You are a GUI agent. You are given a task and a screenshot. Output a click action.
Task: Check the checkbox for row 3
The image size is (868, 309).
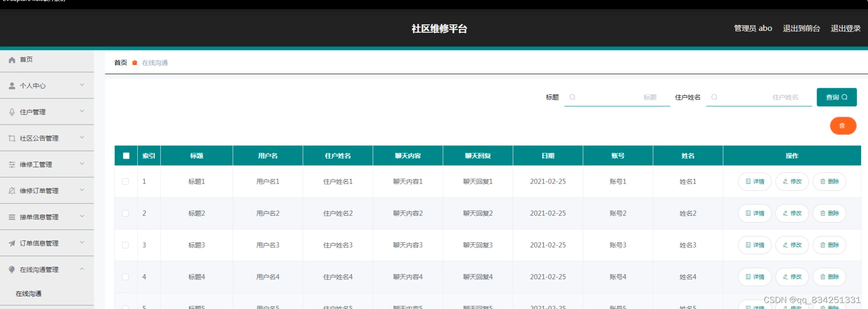click(x=125, y=245)
